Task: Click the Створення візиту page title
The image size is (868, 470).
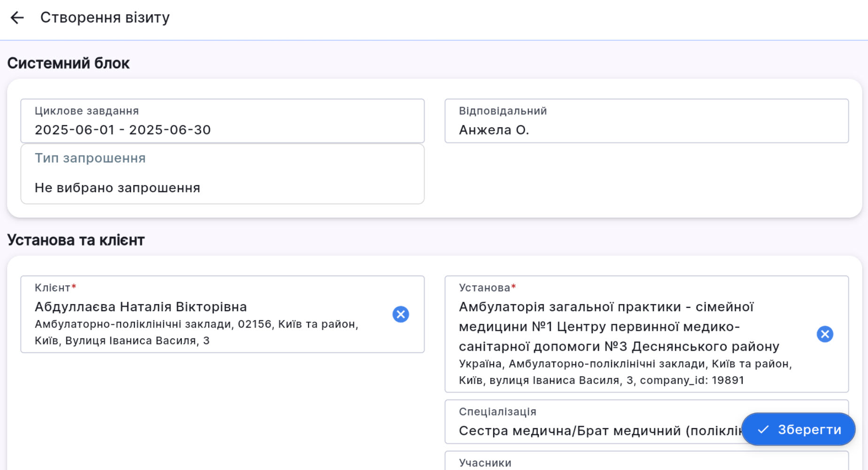Action: coord(105,18)
